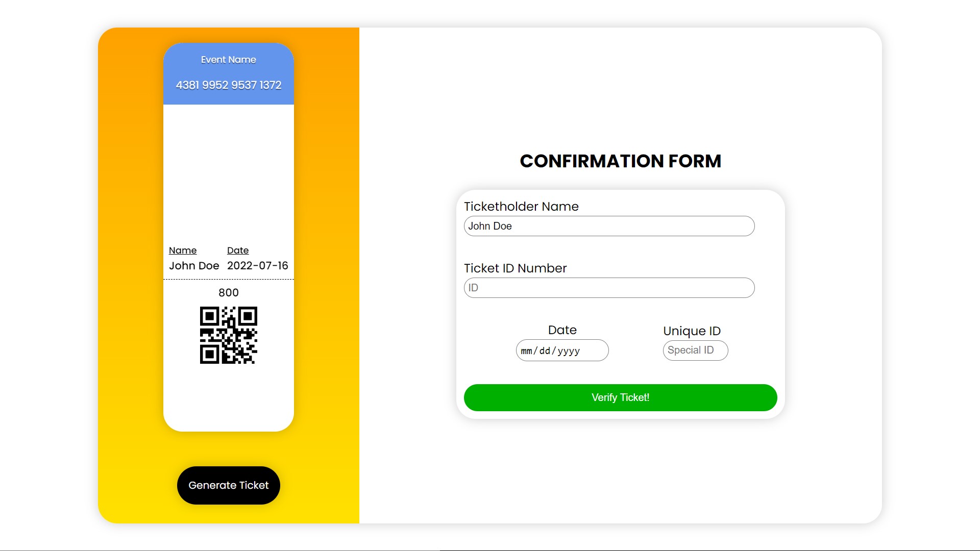Screen dimensions: 980x551
Task: Open the Date field showing mm/dd/yyyy
Action: tap(561, 350)
